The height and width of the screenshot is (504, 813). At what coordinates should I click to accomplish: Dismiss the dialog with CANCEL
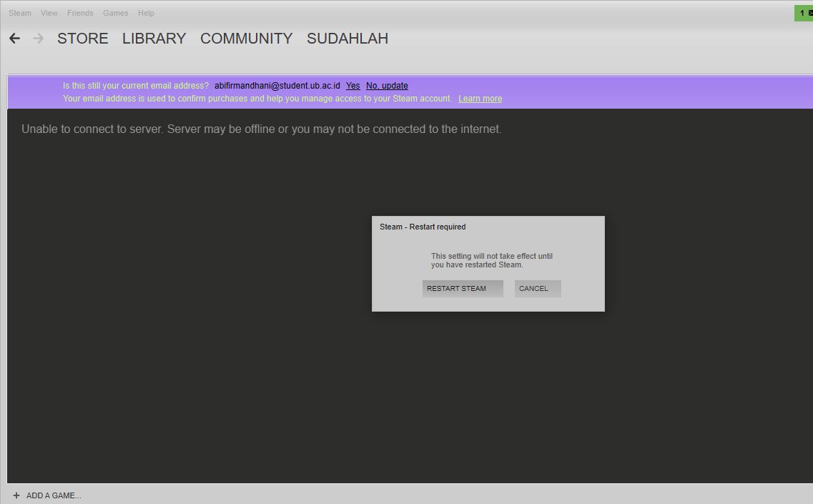(538, 289)
